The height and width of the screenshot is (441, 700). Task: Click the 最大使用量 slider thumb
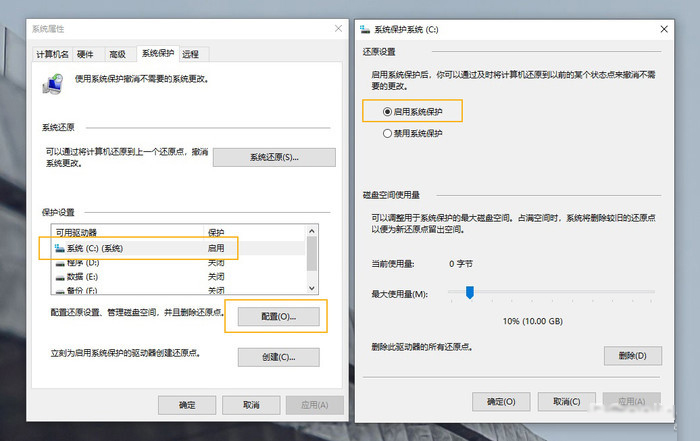click(470, 292)
